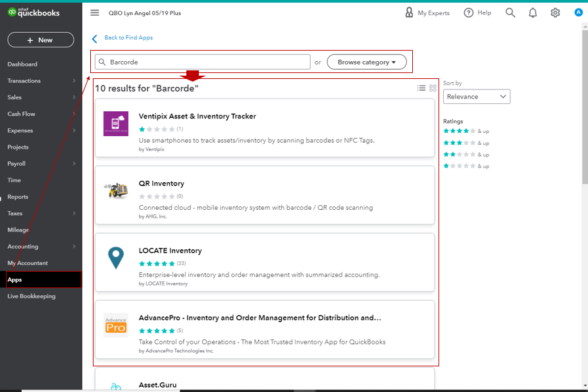
Task: Open Ventipix Asset & Inventory Tracker title
Action: [198, 116]
